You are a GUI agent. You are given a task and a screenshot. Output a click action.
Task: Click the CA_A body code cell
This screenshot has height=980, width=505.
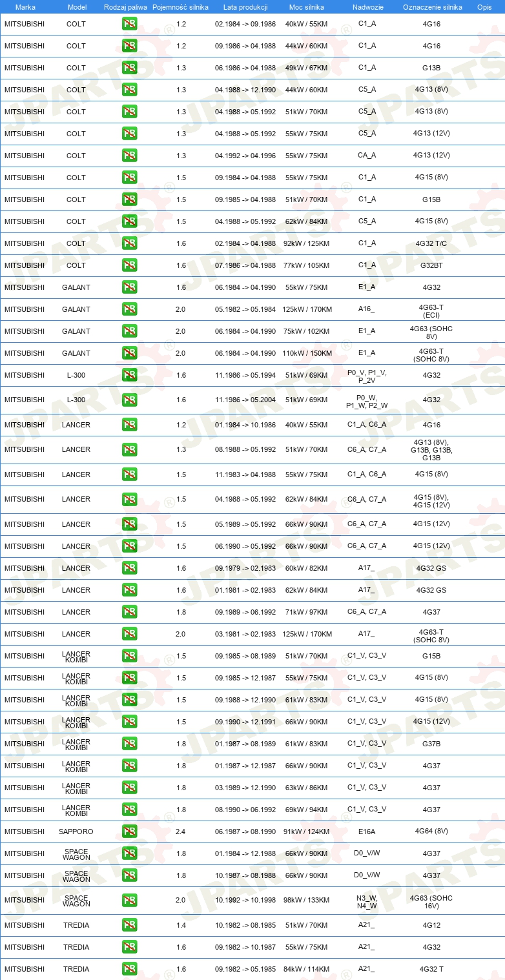pos(367,156)
